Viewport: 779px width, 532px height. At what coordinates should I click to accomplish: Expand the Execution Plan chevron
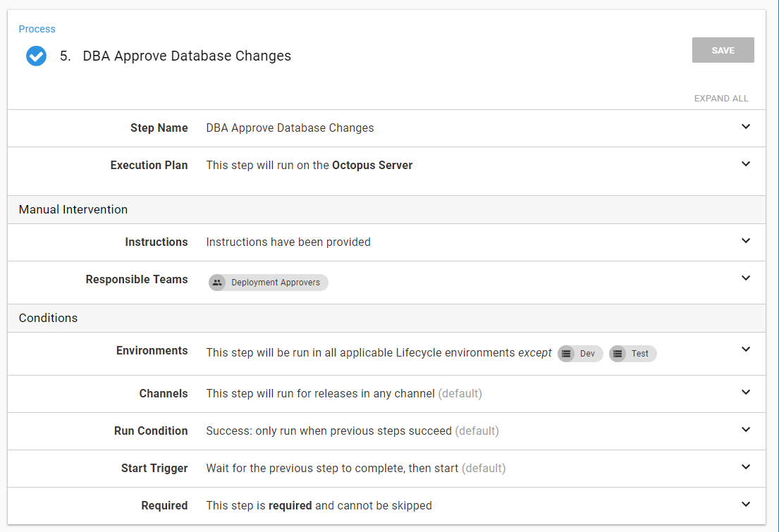click(746, 164)
